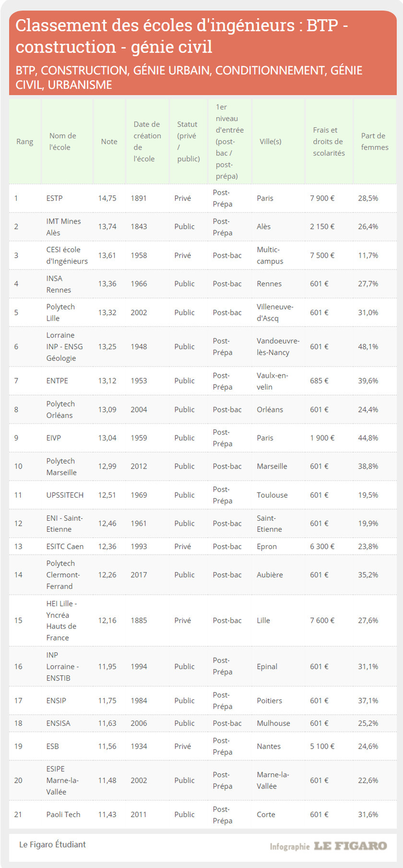Click the 'Part de femmes' column header
Viewport: 403px width, 868px height.
point(374,142)
